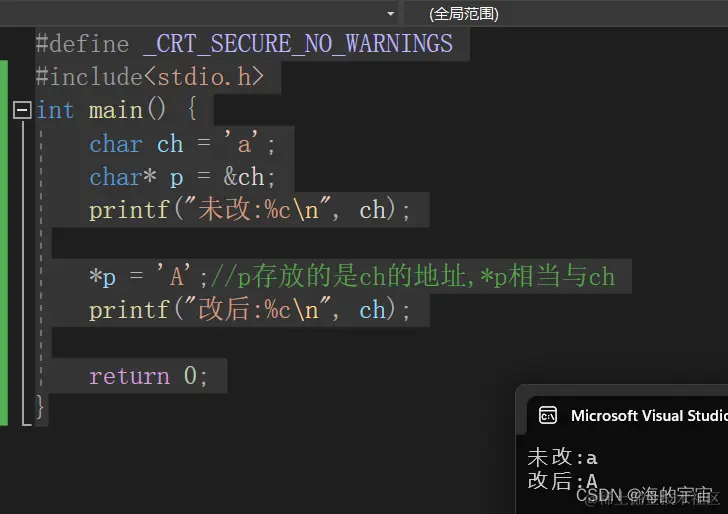The width and height of the screenshot is (728, 514).
Task: Click the int main() line
Action: click(x=117, y=111)
